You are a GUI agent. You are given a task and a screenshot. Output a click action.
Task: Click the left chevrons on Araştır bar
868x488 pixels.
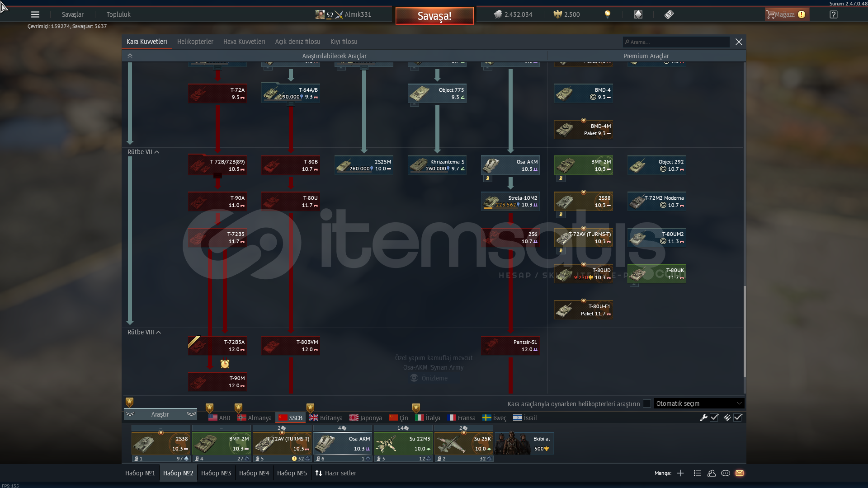pos(130,414)
